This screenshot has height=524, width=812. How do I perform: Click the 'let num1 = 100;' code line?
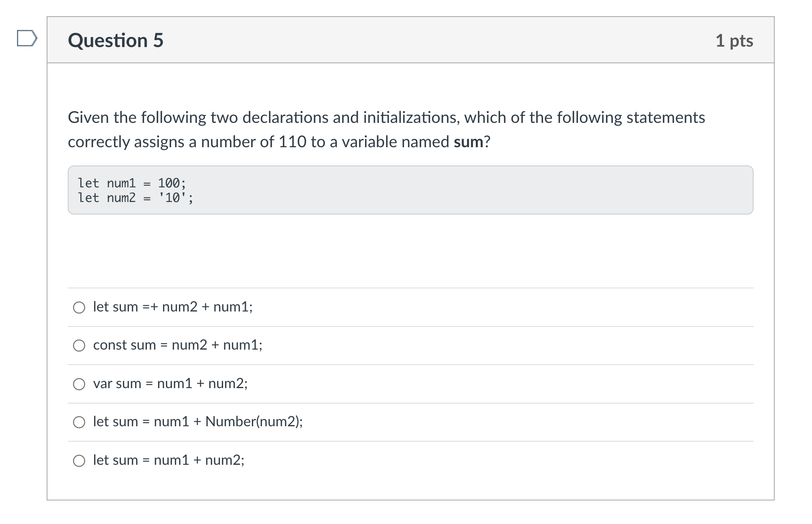tap(132, 183)
